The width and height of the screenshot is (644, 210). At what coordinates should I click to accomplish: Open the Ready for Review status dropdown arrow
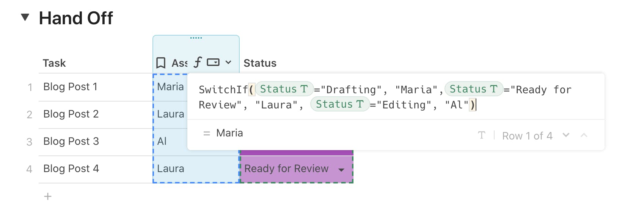coord(341,170)
